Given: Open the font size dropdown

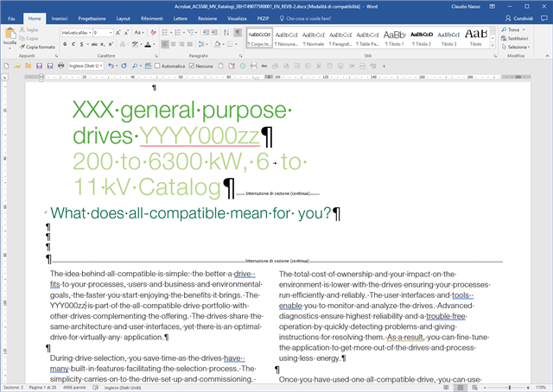Looking at the screenshot, I should pyautogui.click(x=111, y=33).
